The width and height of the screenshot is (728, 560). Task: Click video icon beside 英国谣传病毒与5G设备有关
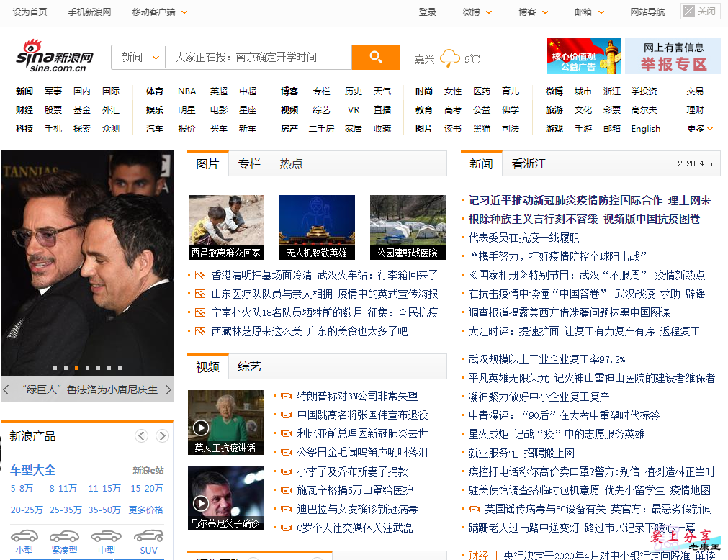click(x=474, y=510)
